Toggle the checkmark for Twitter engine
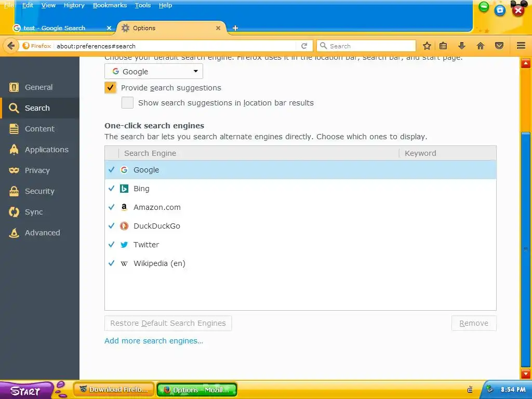Viewport: 532px width, 399px height. 111,244
